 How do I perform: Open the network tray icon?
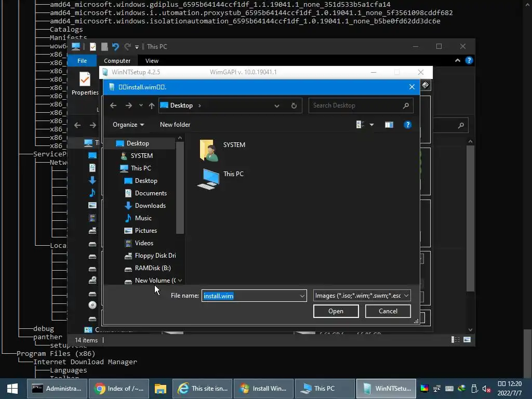(436, 389)
